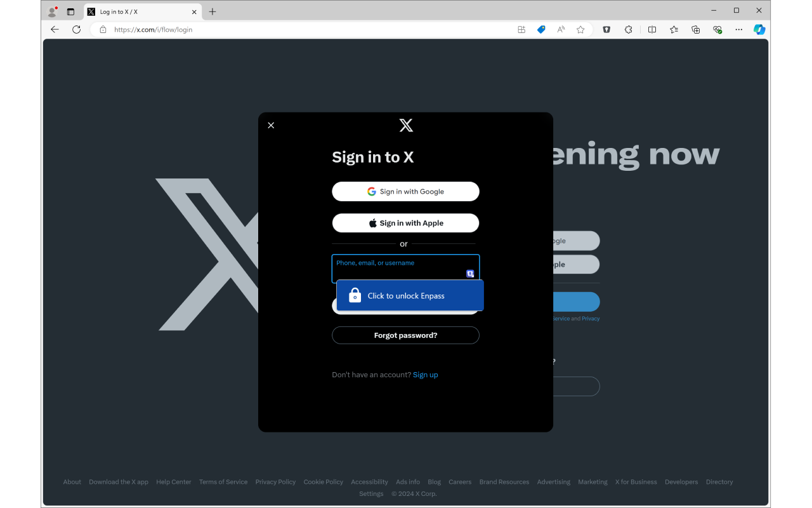Toggle split screen view
The image size is (812, 508).
[x=652, y=29]
